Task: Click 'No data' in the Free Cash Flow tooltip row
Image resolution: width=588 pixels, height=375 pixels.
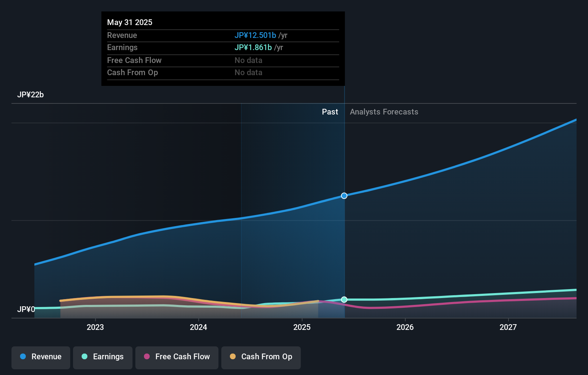Action: click(x=249, y=60)
